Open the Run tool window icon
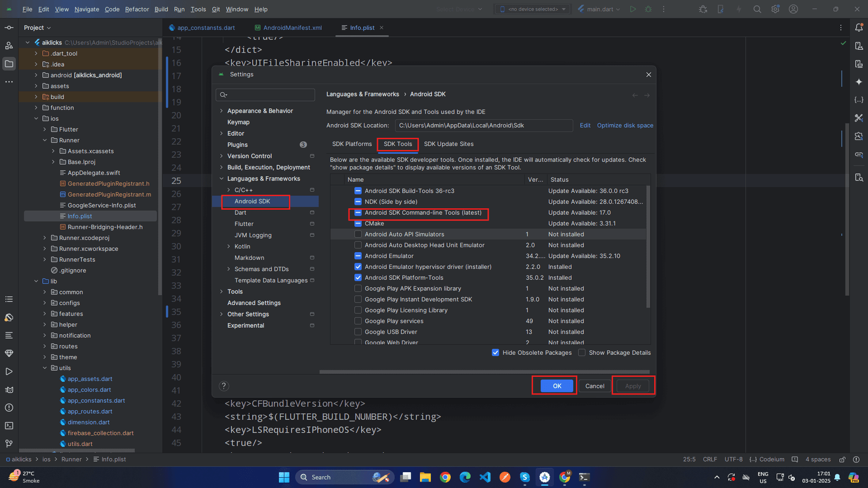868x488 pixels. 9,371
